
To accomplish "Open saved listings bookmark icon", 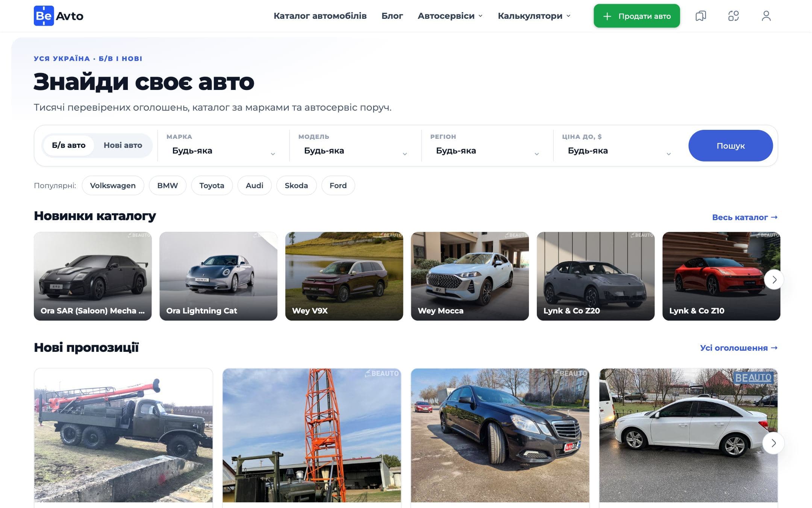I will point(701,16).
